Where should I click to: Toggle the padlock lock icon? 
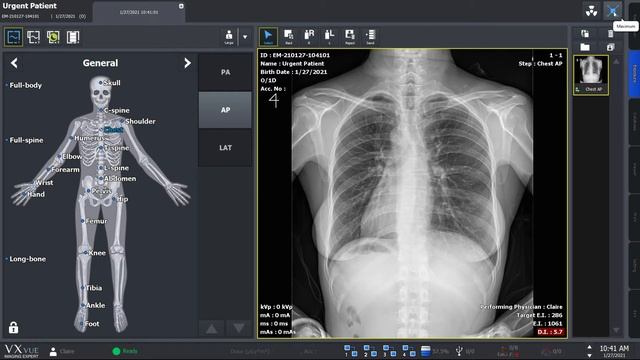point(13,327)
